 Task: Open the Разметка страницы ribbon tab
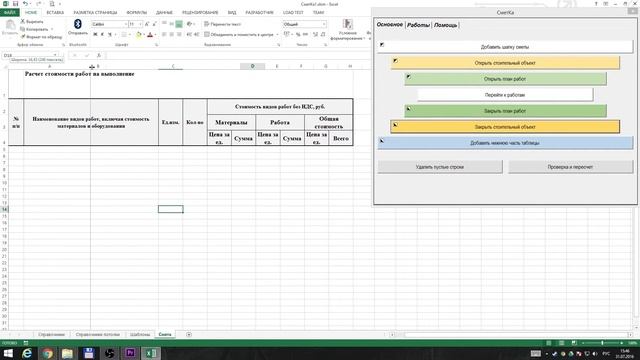click(x=95, y=12)
